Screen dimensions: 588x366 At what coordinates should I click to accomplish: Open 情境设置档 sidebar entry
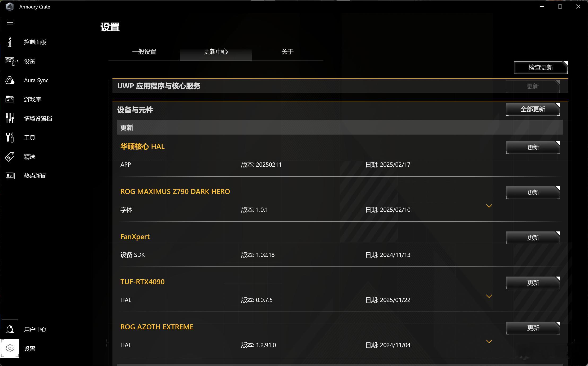point(38,119)
